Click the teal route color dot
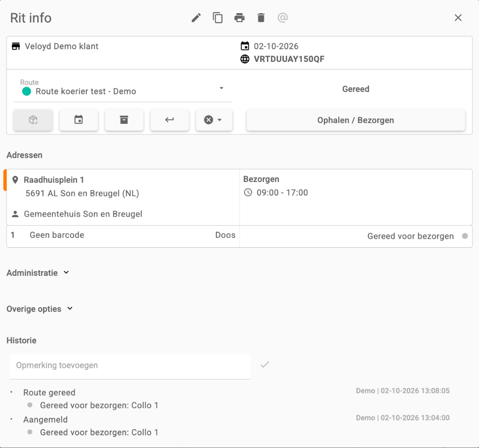479x448 pixels. coord(27,91)
